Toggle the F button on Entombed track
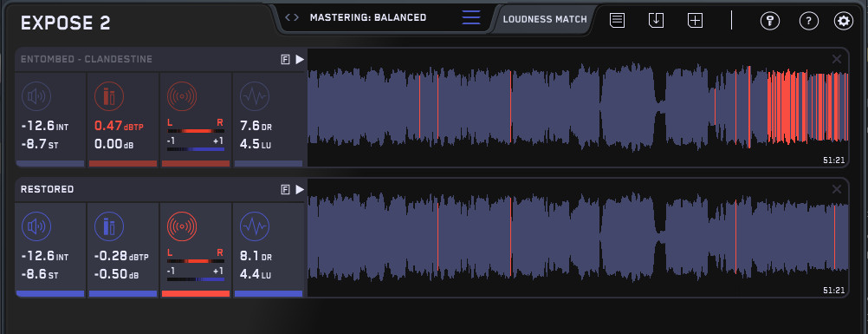This screenshot has height=334, width=868. click(286, 59)
